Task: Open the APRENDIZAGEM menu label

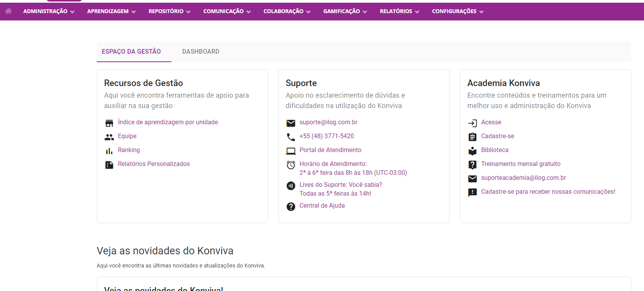Action: point(108,11)
